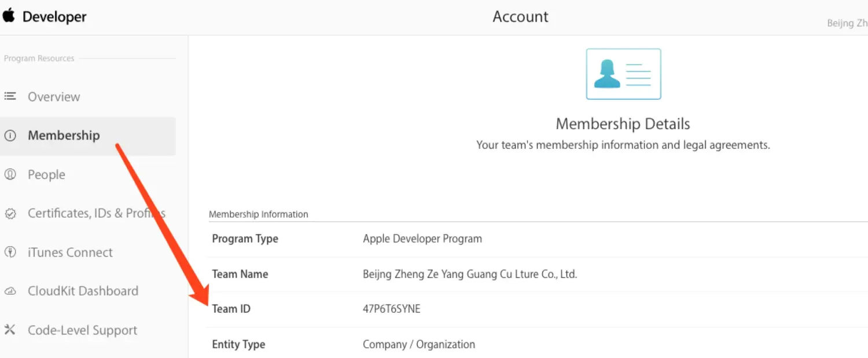Open the Overview section
The width and height of the screenshot is (868, 358).
tap(54, 97)
